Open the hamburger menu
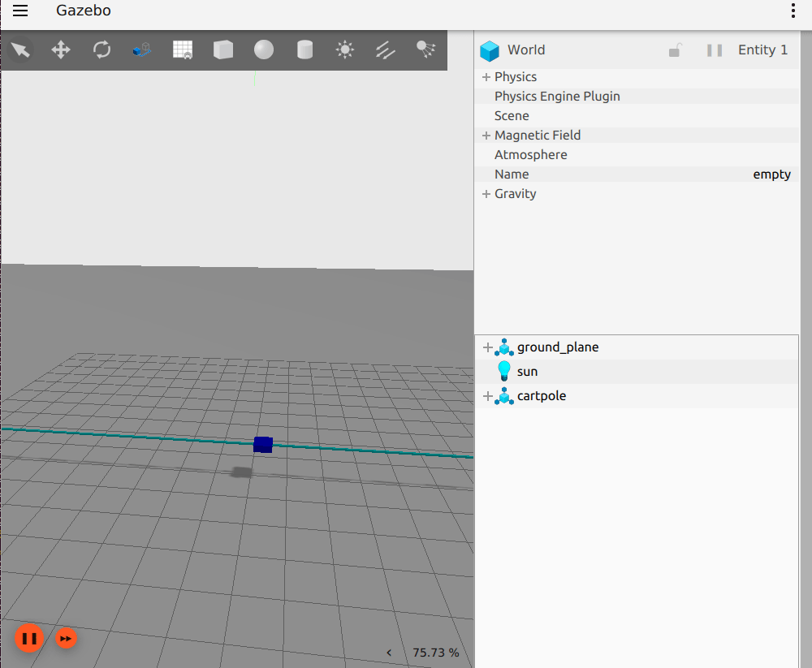Image resolution: width=812 pixels, height=668 pixels. 19,11
